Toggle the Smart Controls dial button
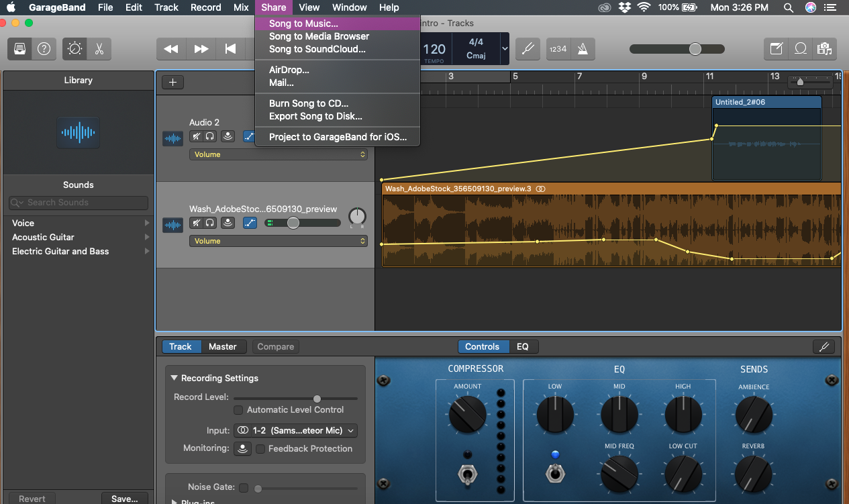 coord(75,49)
